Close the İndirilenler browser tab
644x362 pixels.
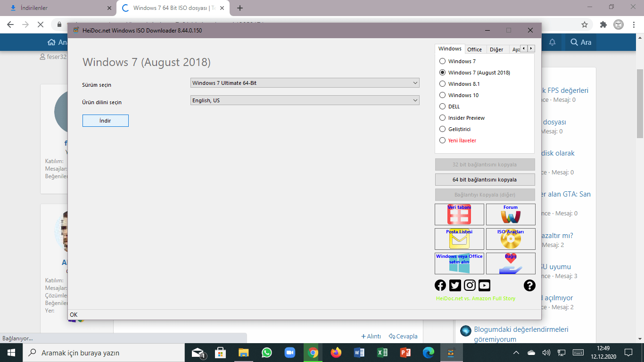tap(108, 8)
